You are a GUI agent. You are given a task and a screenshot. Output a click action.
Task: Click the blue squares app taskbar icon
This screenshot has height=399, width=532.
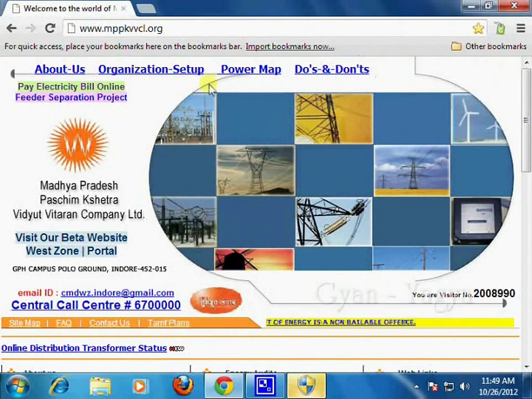[x=265, y=386]
